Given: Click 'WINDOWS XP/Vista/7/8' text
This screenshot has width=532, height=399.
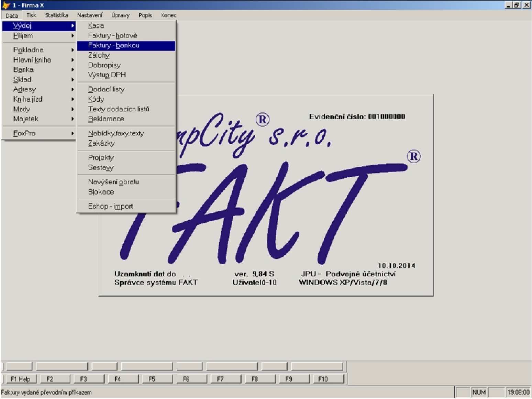Looking at the screenshot, I should click(x=343, y=282).
